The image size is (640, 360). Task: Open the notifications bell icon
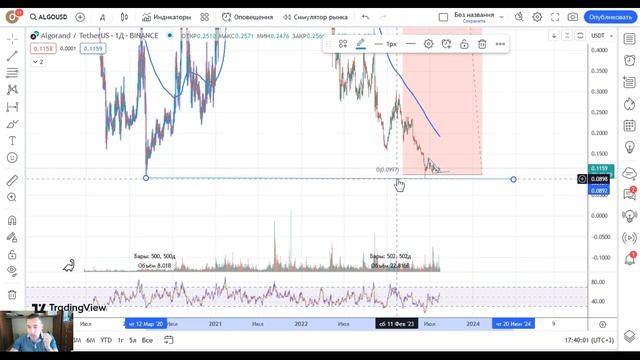629,259
